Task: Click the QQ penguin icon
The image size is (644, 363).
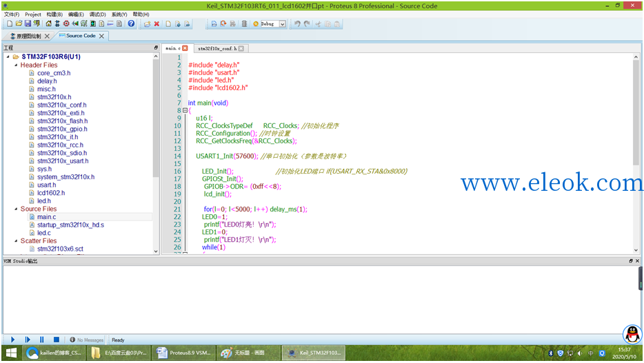Action: tap(632, 334)
